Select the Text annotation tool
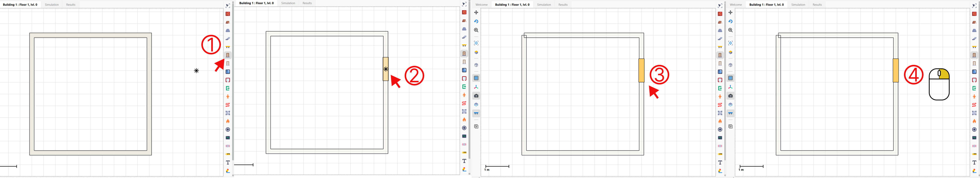Screen dimensions: 980x178 (x=227, y=162)
